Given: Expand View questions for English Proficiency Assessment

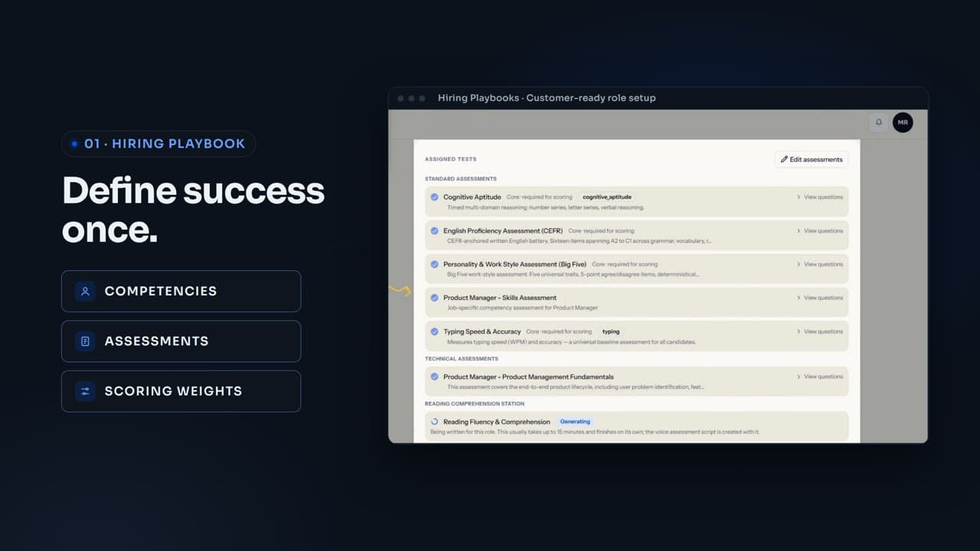Looking at the screenshot, I should coord(819,230).
